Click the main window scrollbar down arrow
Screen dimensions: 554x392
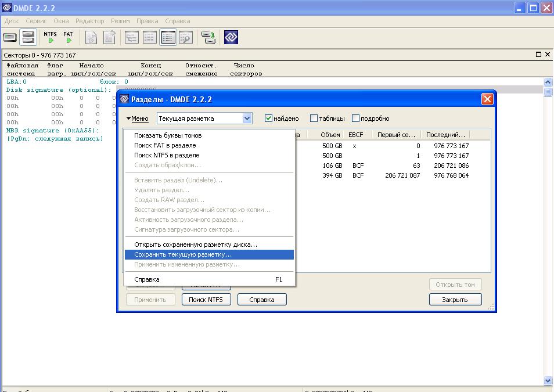click(548, 380)
